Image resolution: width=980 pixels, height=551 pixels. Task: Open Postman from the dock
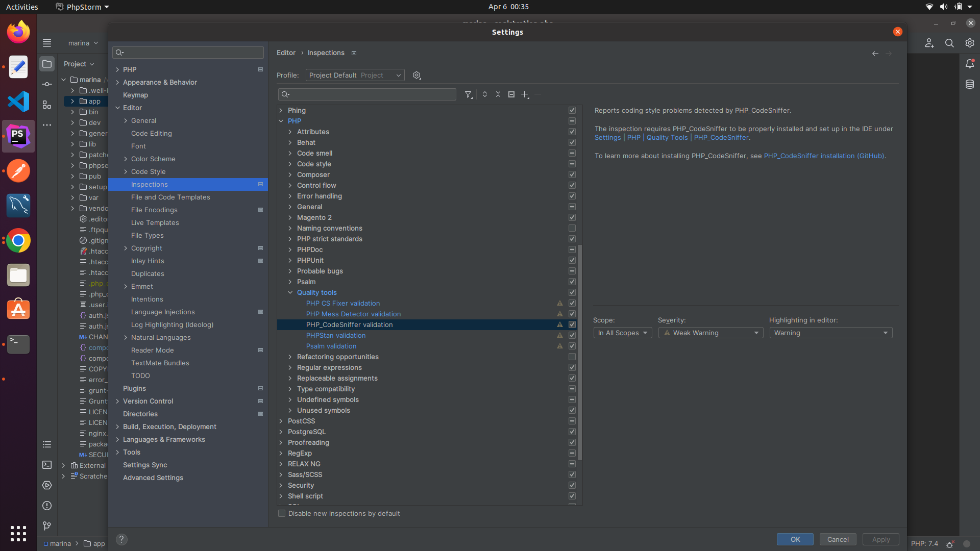coord(18,171)
